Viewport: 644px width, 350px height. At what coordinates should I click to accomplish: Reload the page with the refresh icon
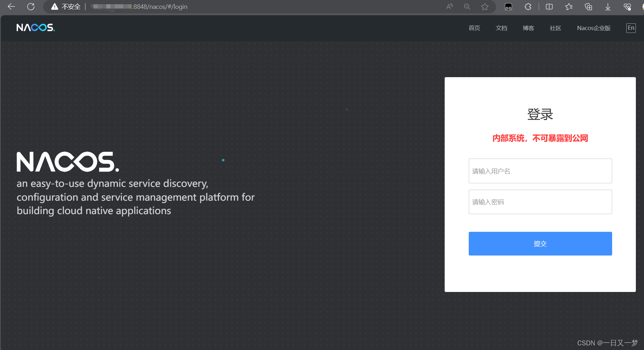[31, 7]
